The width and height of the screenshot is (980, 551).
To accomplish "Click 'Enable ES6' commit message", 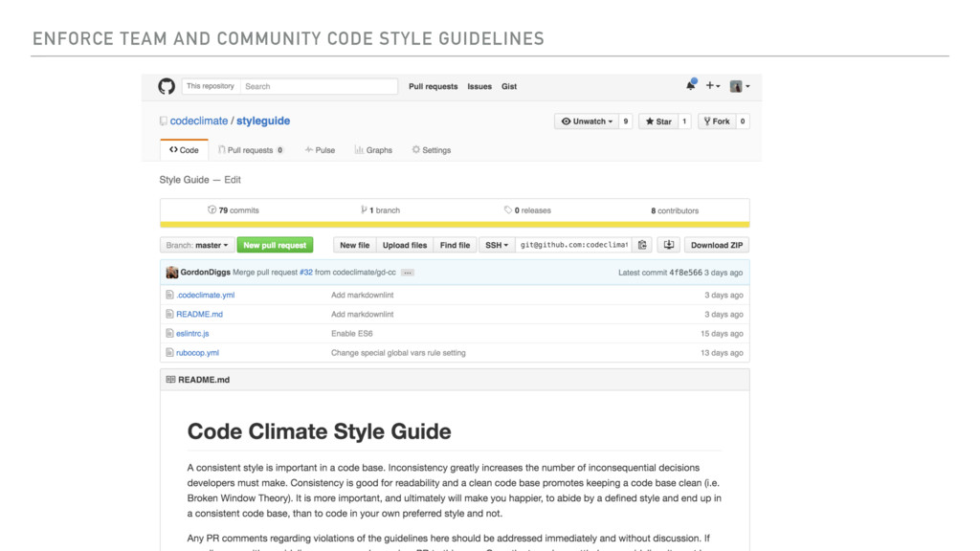I will click(x=352, y=334).
